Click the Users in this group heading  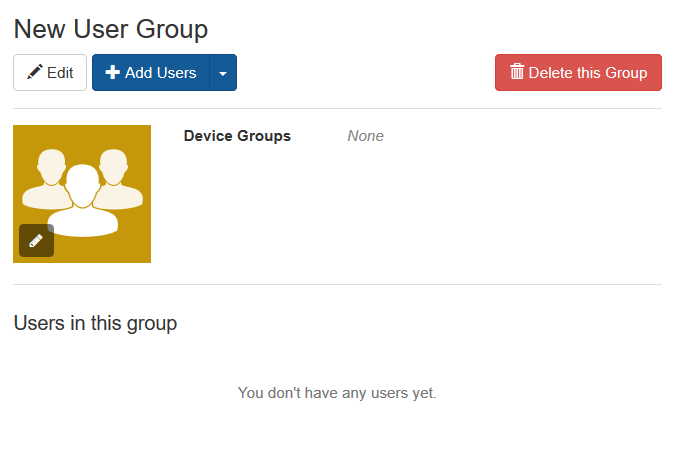pos(95,323)
